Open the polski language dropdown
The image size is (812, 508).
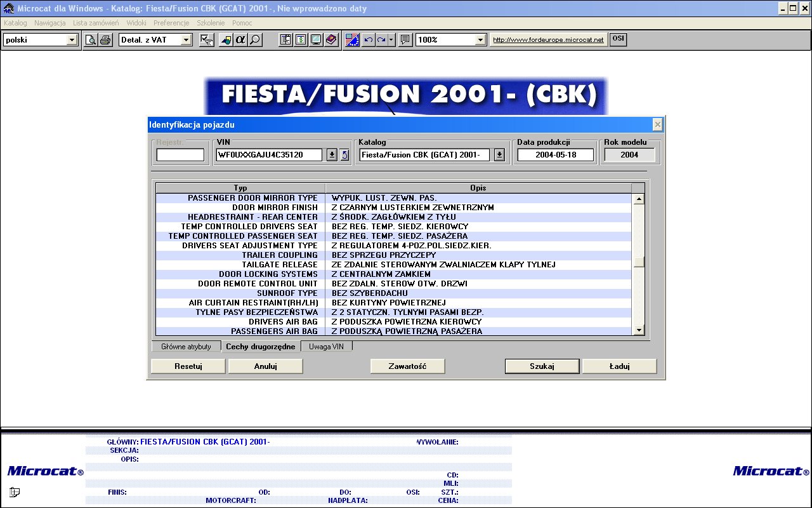tap(72, 39)
